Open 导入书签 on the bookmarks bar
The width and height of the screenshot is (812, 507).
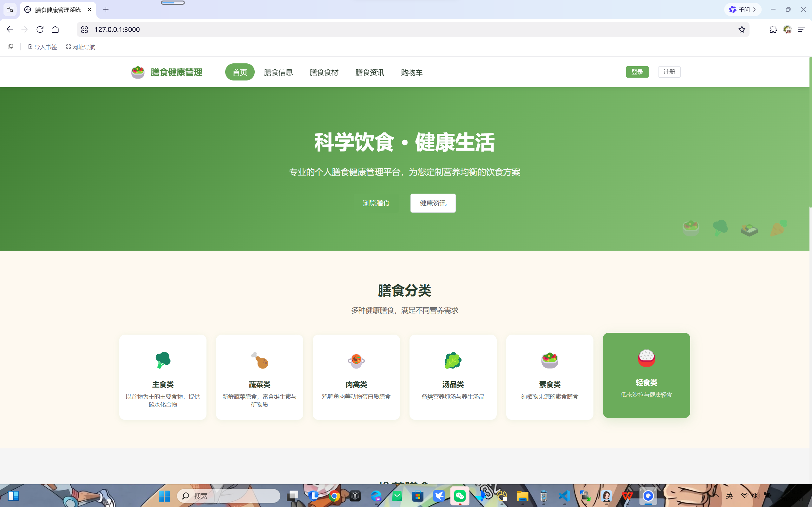(x=42, y=47)
